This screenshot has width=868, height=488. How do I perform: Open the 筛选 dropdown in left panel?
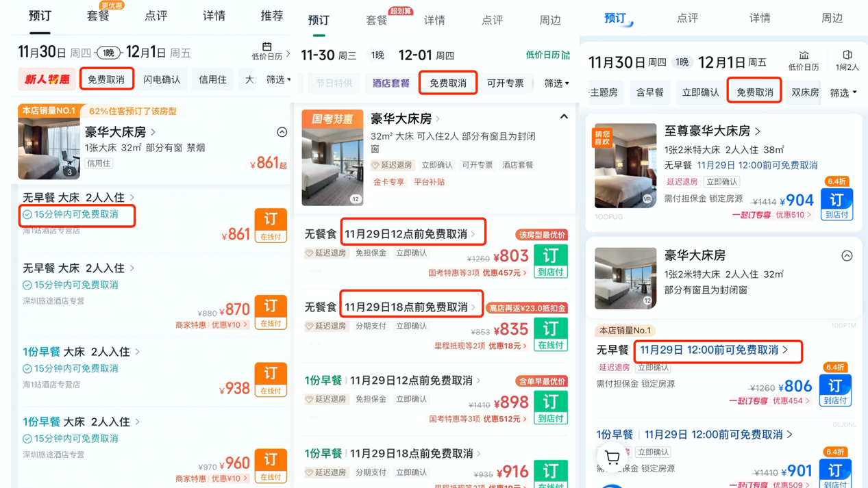coord(277,79)
